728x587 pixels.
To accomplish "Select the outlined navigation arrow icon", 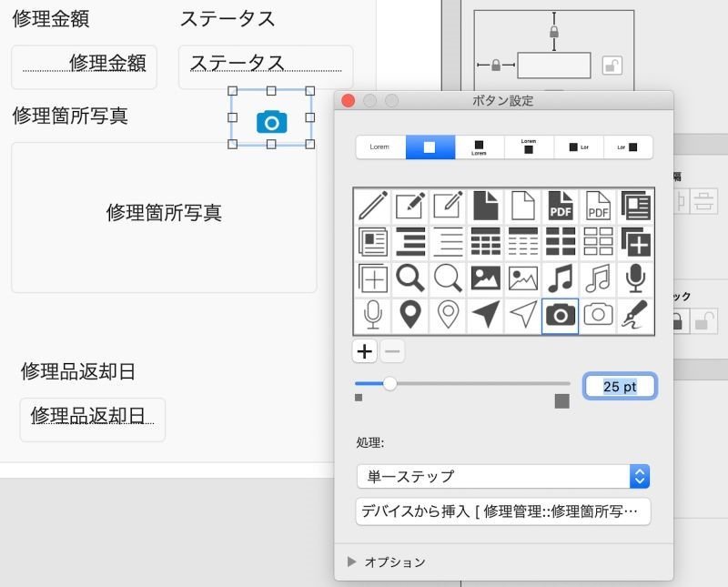I will [x=522, y=315].
